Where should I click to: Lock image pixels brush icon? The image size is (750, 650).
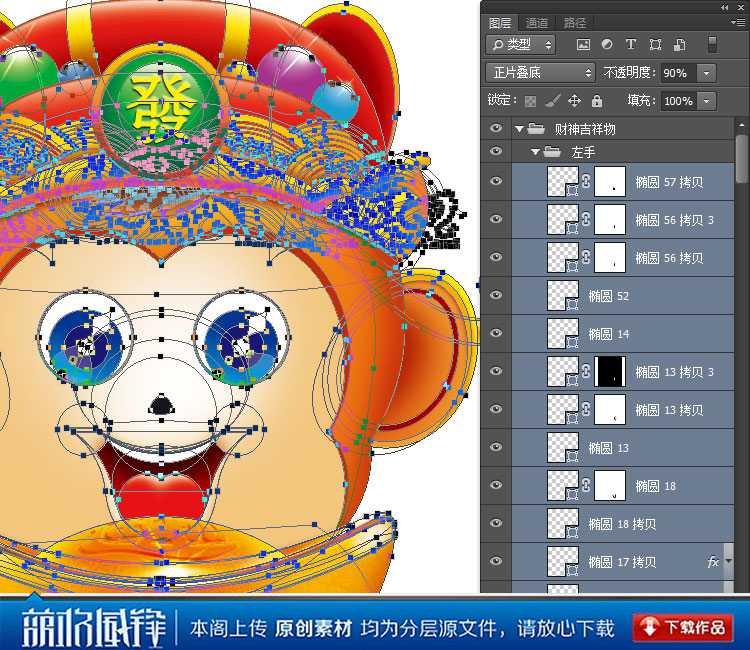coord(552,100)
